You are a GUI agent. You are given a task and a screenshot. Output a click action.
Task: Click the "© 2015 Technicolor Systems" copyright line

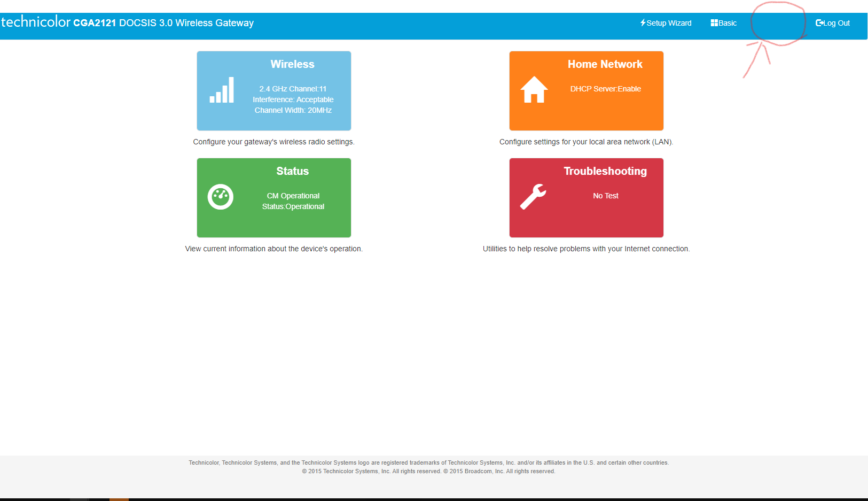429,471
